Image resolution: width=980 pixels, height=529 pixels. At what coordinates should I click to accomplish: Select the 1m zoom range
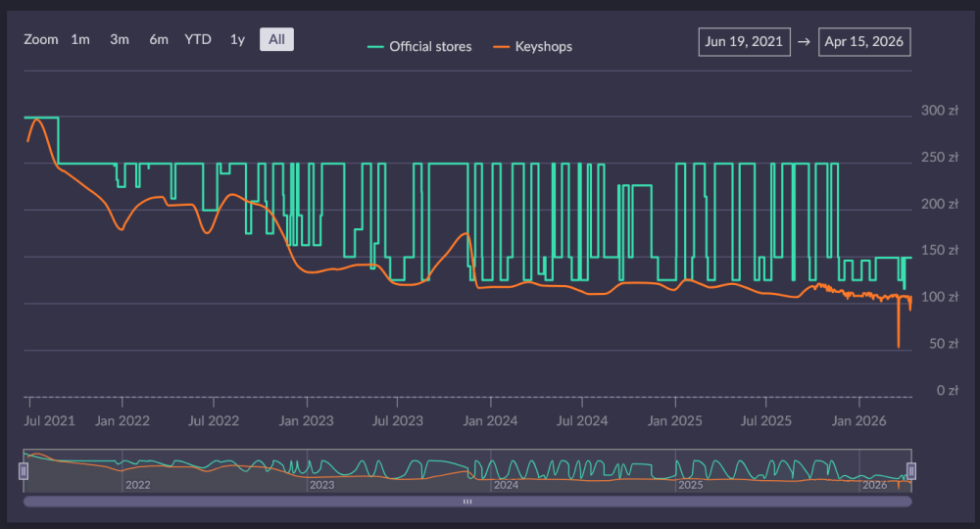pos(80,39)
